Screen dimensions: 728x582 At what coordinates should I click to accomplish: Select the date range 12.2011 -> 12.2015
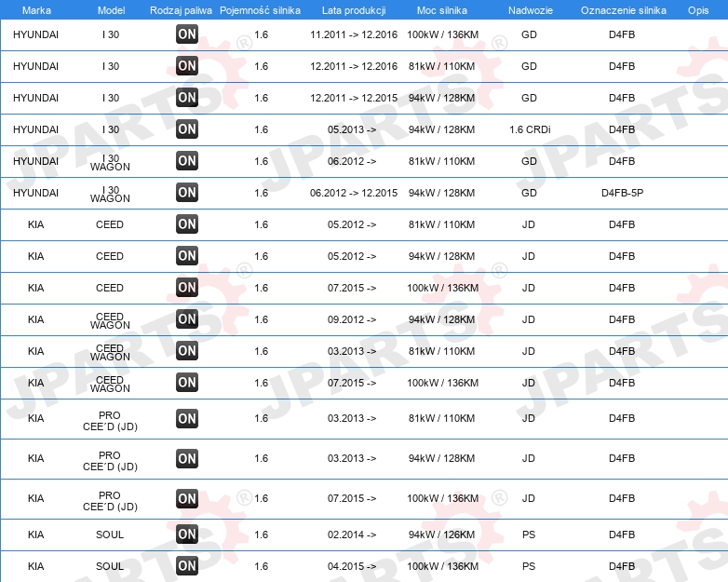354,98
